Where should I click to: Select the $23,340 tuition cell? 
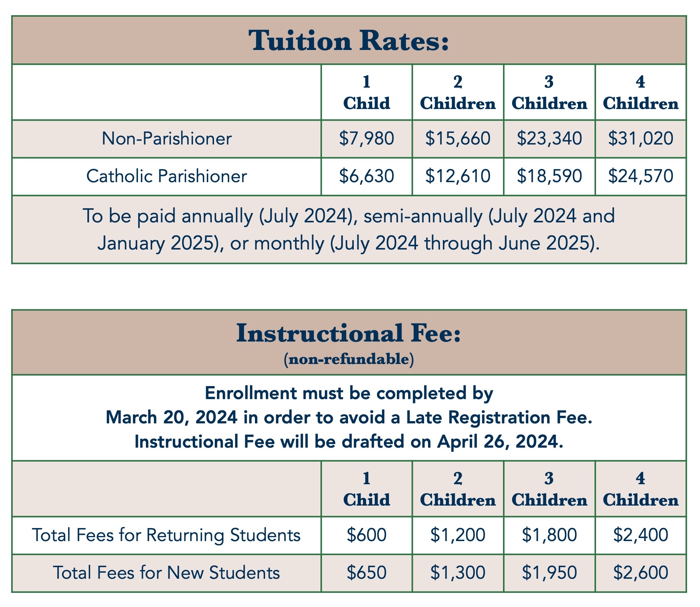coord(549,139)
